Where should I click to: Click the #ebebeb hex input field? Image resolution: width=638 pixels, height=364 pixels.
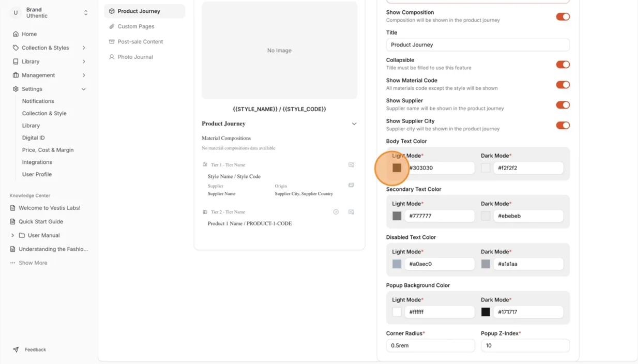528,216
